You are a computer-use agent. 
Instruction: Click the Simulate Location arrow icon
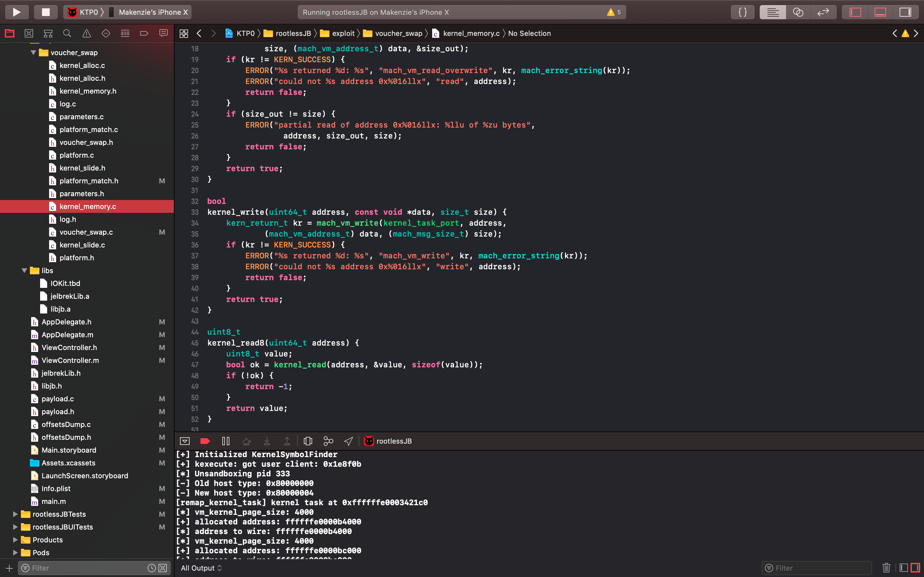(x=348, y=441)
